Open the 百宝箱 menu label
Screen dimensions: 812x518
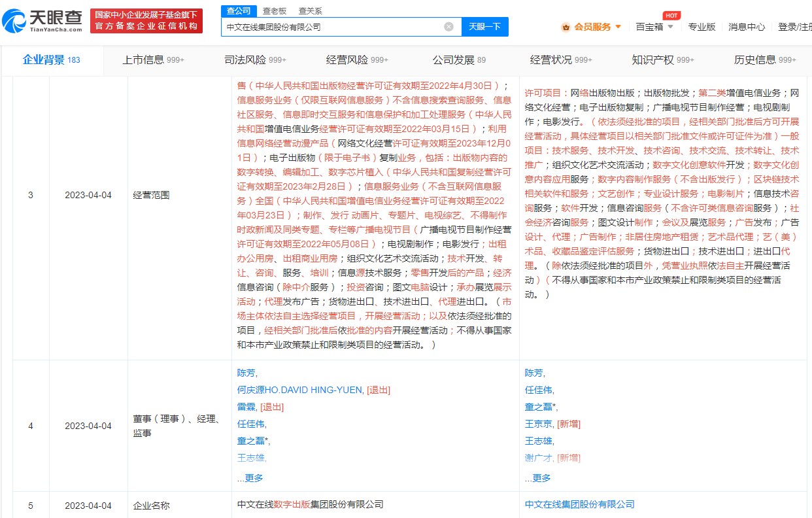coord(649,27)
